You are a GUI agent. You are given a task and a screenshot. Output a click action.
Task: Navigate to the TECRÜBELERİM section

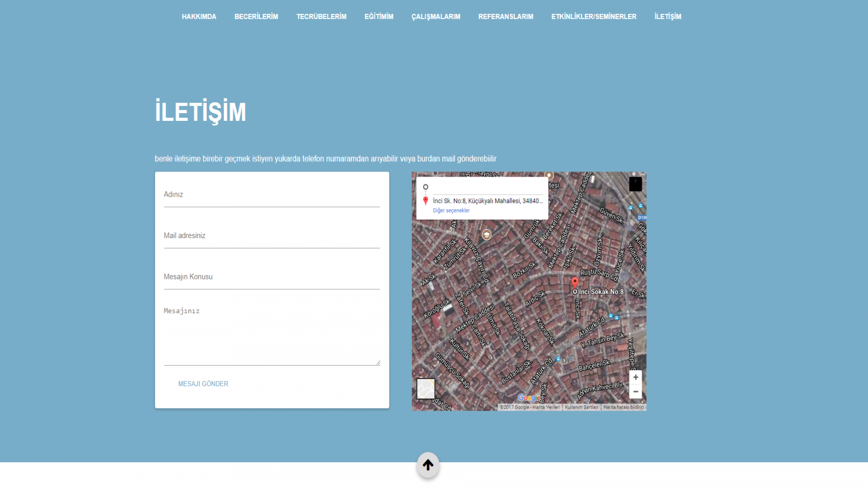(321, 17)
